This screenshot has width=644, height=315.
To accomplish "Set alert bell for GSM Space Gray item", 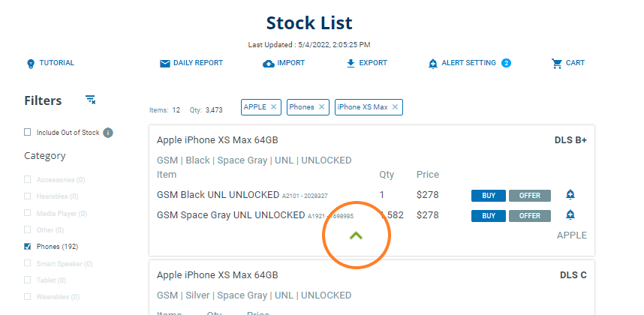I will coord(570,215).
